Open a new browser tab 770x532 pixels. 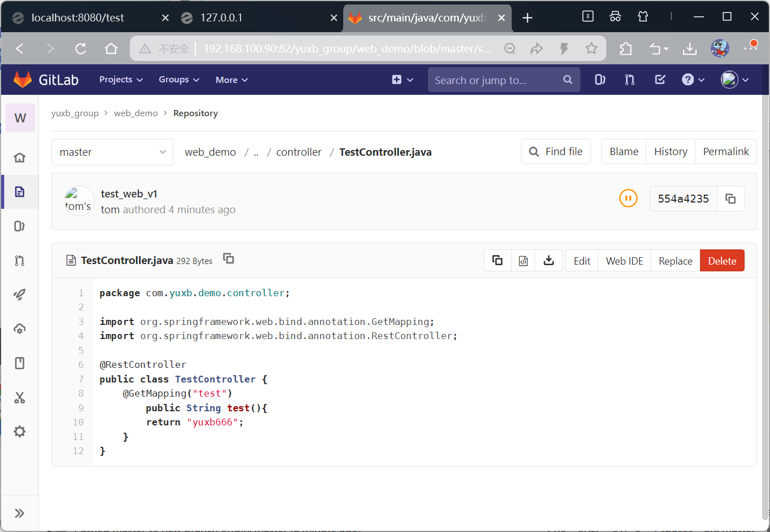pyautogui.click(x=527, y=18)
